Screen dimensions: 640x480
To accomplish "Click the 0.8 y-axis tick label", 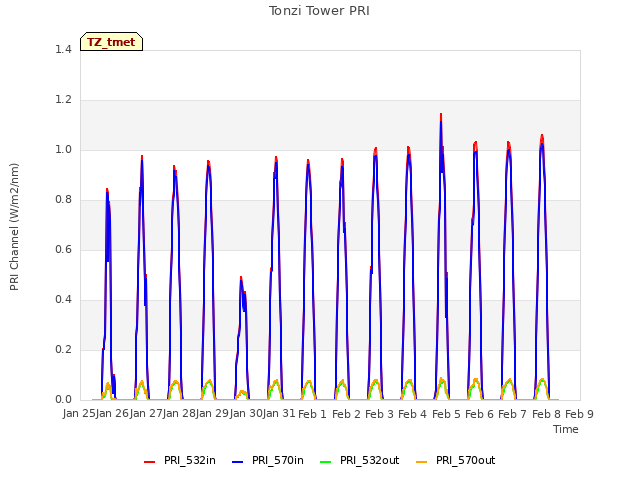I will (x=63, y=200).
